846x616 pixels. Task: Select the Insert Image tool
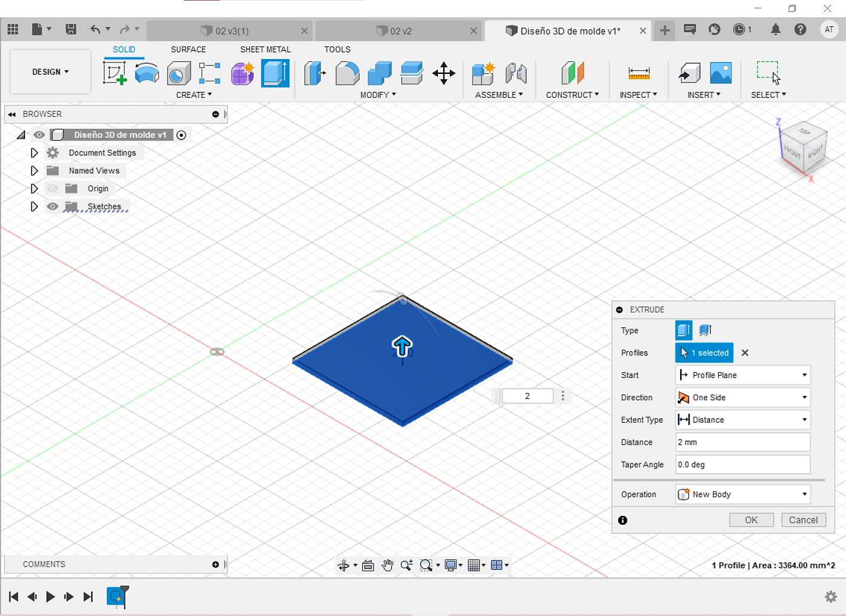tap(721, 73)
